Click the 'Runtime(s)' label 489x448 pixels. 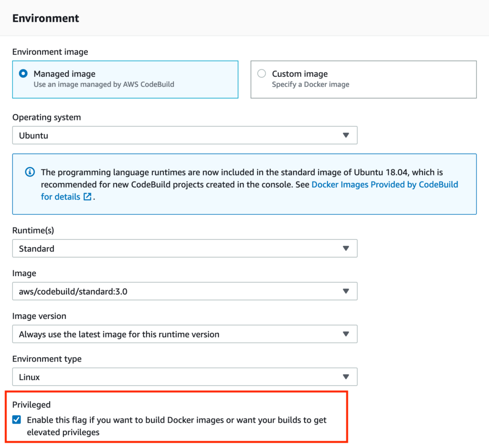tap(33, 230)
